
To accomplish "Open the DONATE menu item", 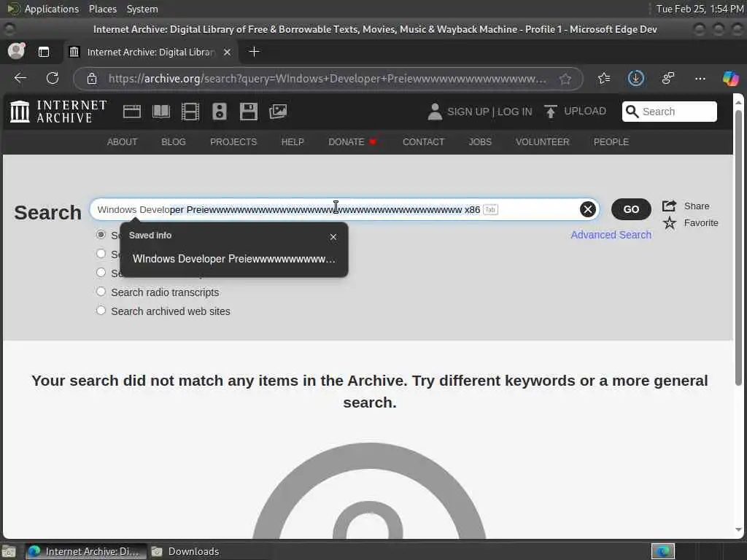I will pos(352,142).
